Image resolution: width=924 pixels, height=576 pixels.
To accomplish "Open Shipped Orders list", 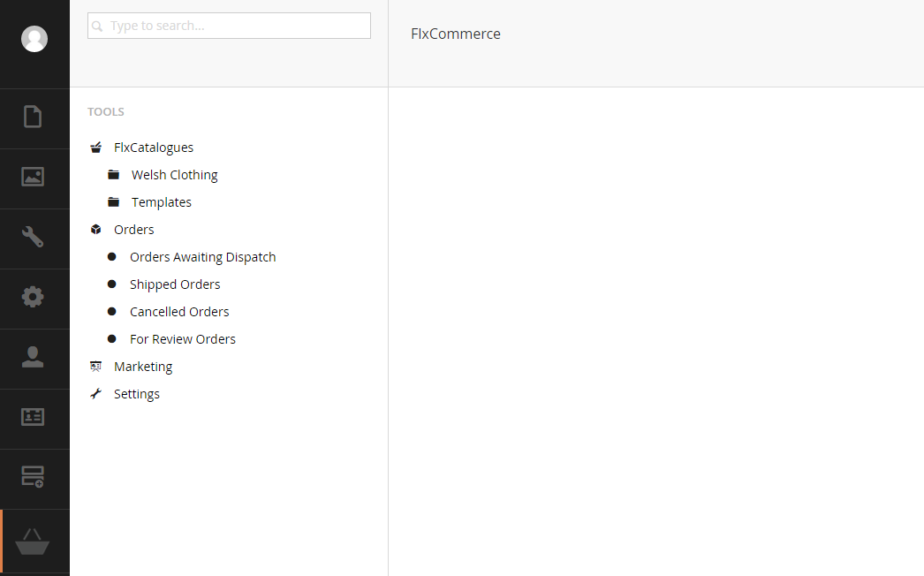I will (x=175, y=284).
